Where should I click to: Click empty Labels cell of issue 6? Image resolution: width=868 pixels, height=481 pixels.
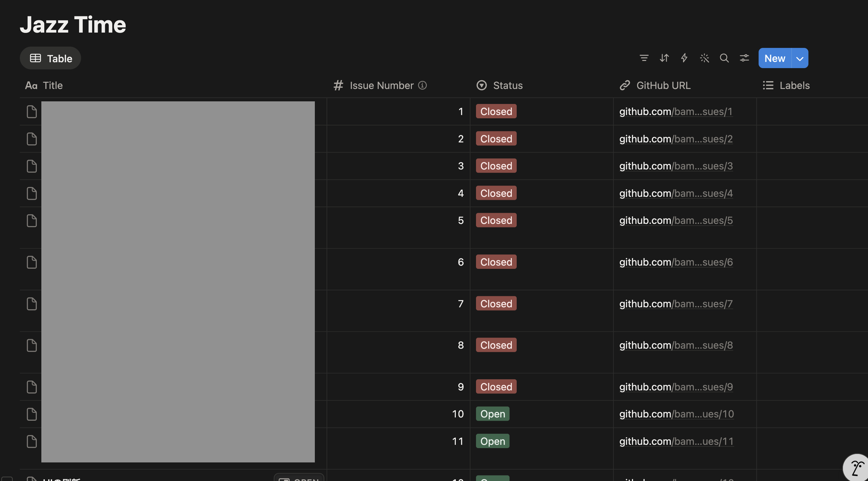pyautogui.click(x=812, y=269)
